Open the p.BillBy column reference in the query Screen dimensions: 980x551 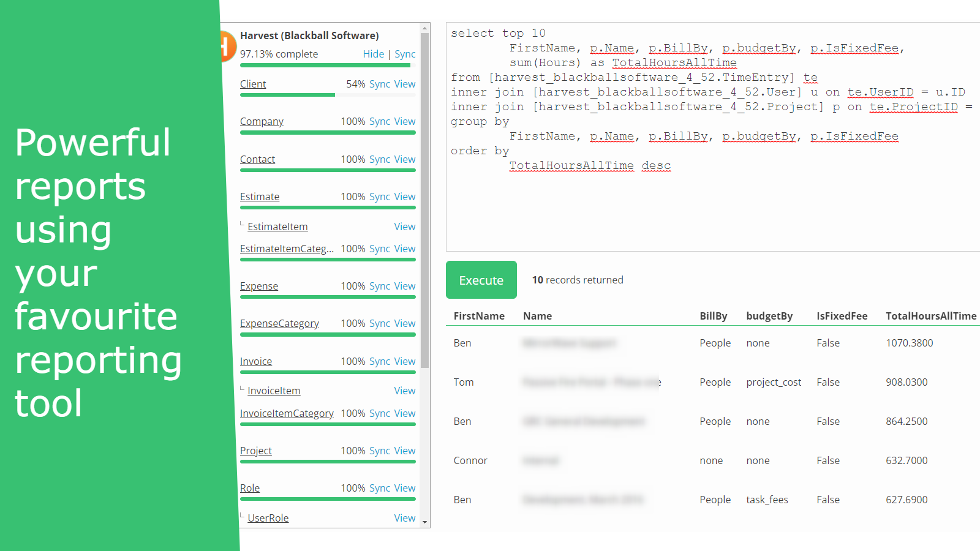click(679, 48)
